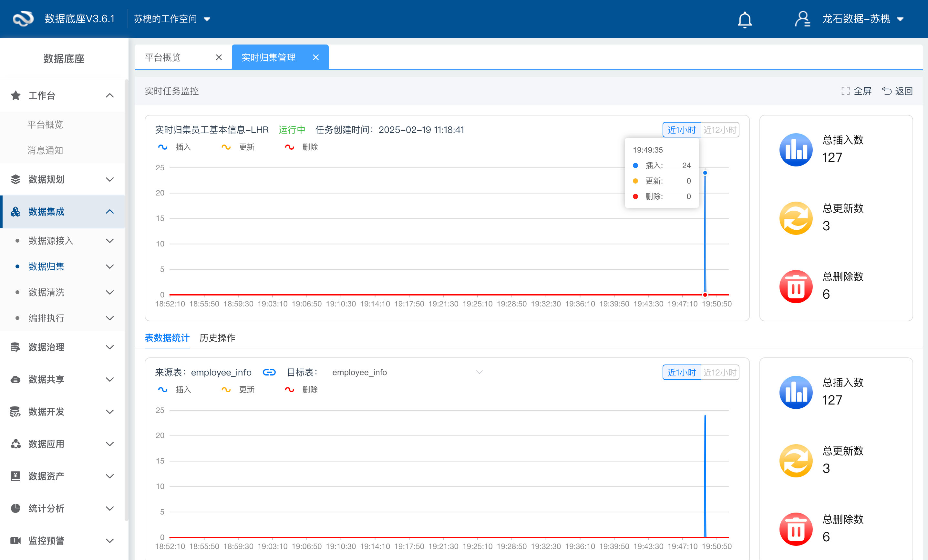Click the 数据底座 logo icon in header
The height and width of the screenshot is (560, 928).
coord(23,19)
